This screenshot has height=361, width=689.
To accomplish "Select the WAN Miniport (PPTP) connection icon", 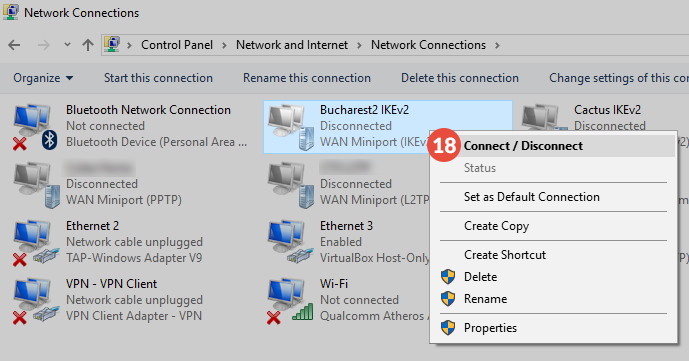I will (36, 184).
